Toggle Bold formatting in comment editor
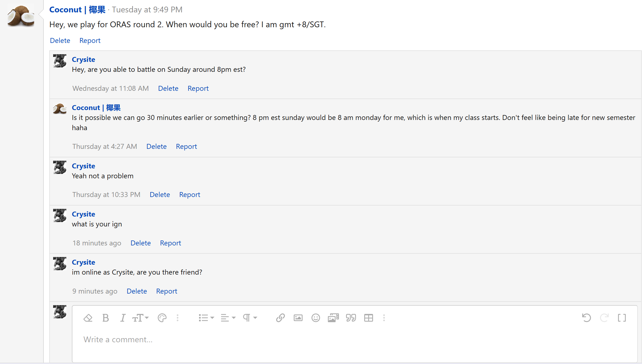This screenshot has height=364, width=642. 105,318
